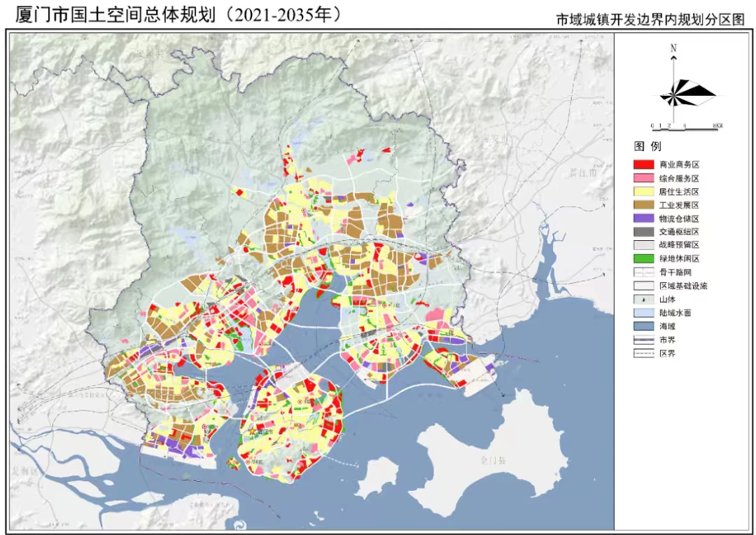
Task: Click the 物流仓储区 legend label
Action: point(679,218)
